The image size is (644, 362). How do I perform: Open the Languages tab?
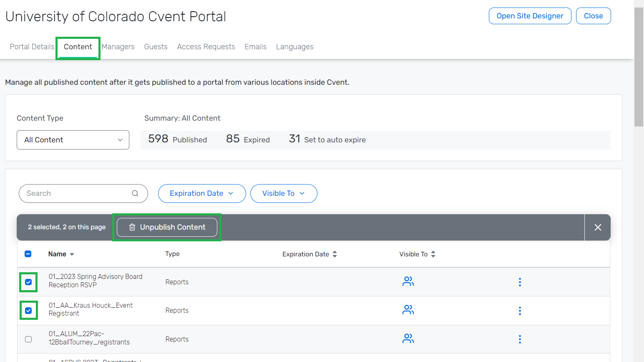[295, 47]
